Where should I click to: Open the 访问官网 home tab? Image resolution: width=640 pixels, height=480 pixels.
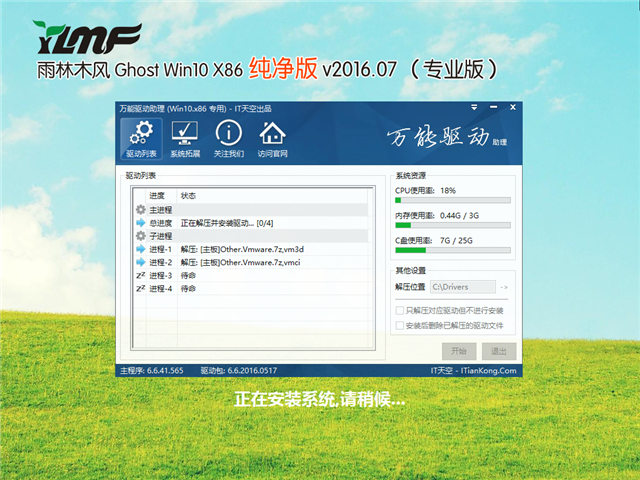click(x=272, y=139)
